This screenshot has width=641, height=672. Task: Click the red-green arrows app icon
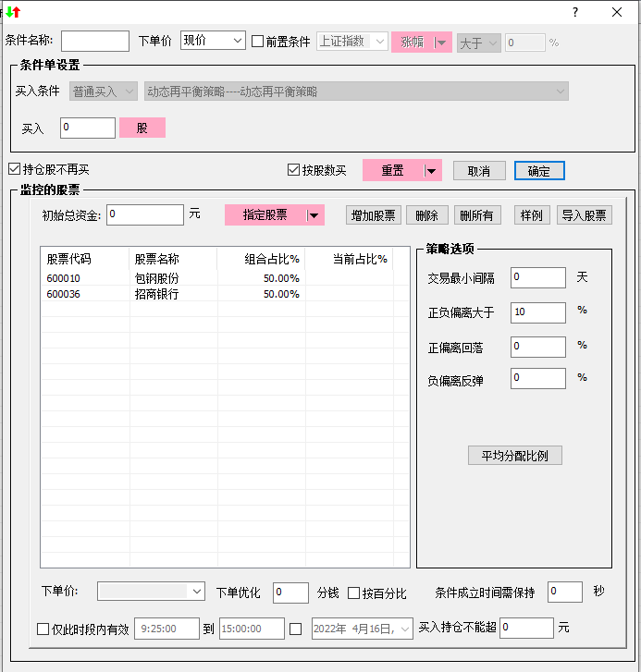tap(13, 12)
